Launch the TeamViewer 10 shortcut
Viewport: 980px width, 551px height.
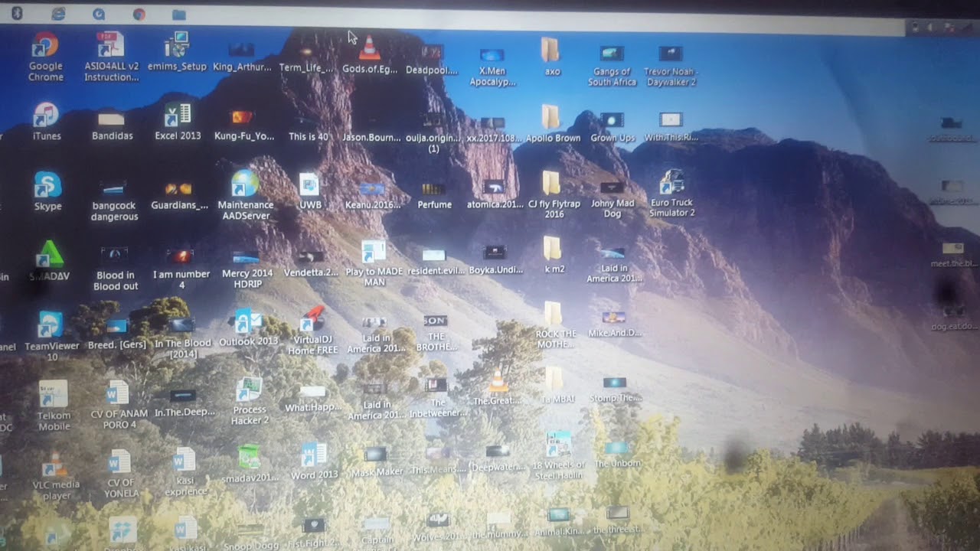[x=51, y=336]
